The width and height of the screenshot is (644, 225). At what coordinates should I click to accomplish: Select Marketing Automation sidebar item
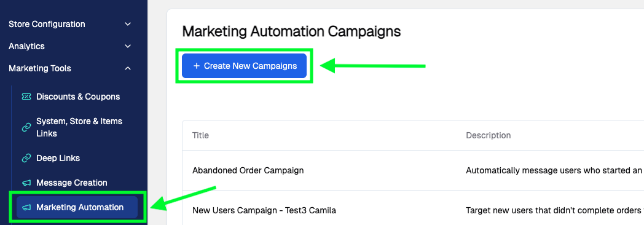(77, 207)
